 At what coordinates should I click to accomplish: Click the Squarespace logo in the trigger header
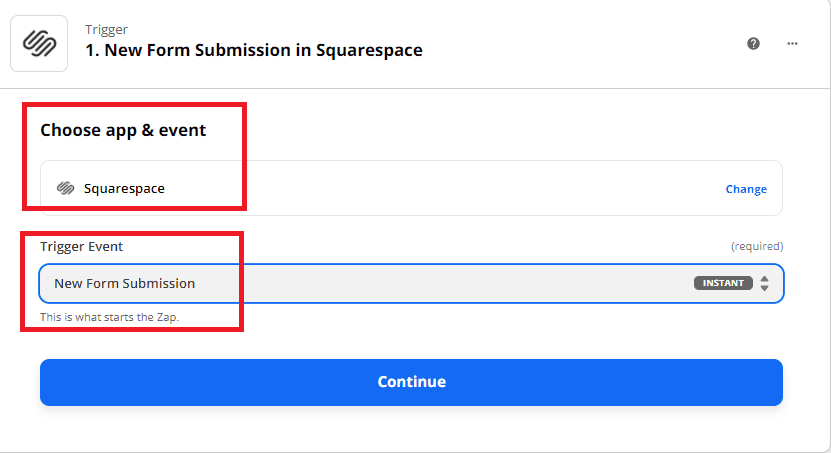pyautogui.click(x=39, y=44)
